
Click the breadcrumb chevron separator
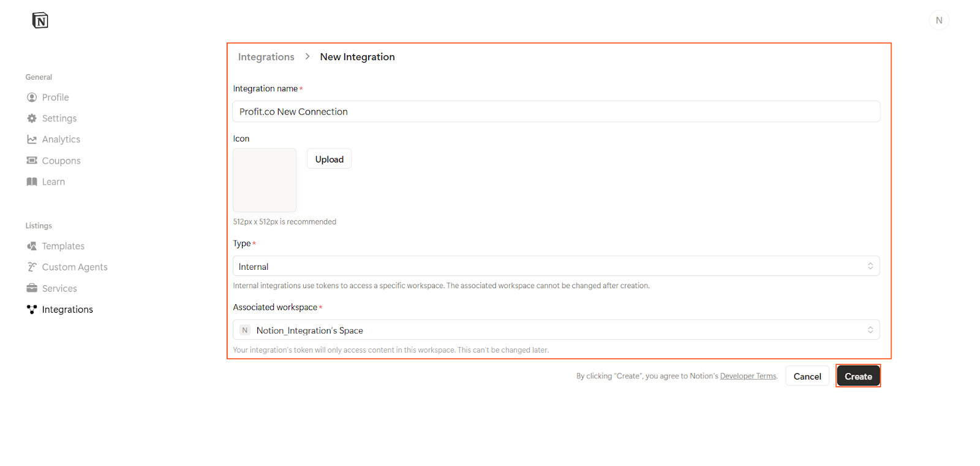(x=307, y=56)
